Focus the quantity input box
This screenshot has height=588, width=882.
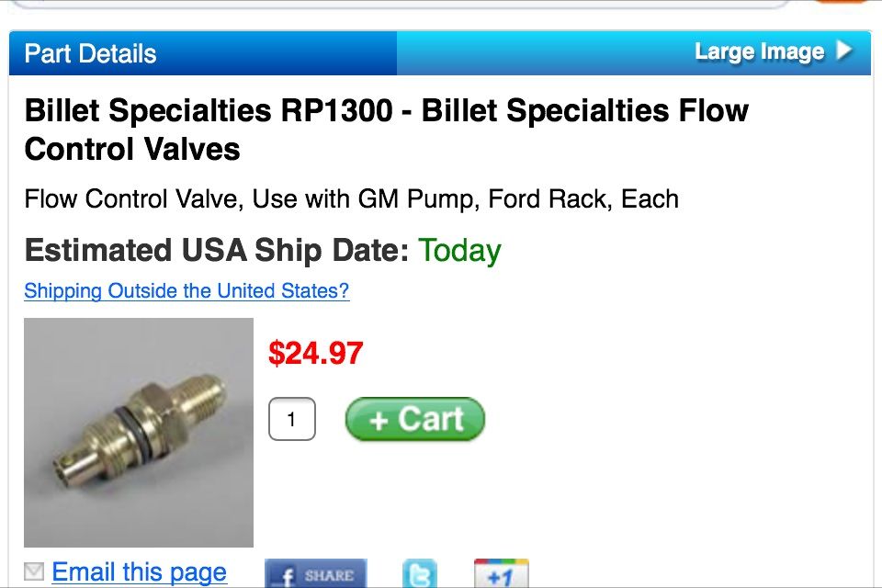click(291, 420)
